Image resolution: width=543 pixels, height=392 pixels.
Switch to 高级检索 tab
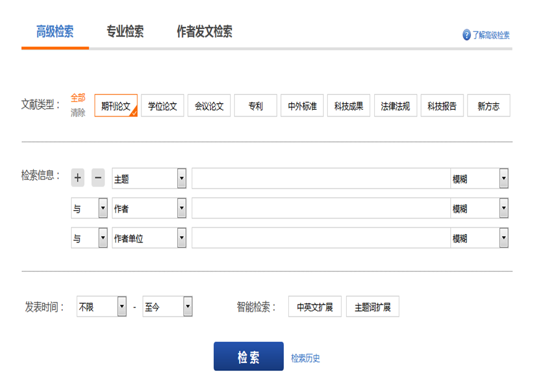tap(55, 31)
